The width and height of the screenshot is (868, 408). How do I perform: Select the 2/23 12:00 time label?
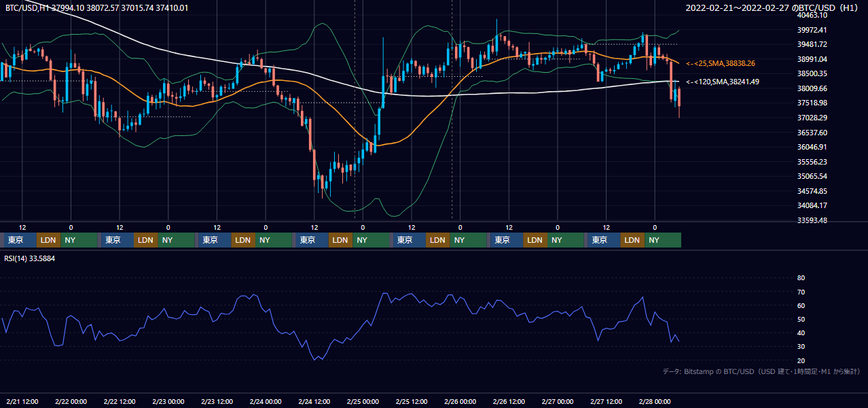pos(217,401)
